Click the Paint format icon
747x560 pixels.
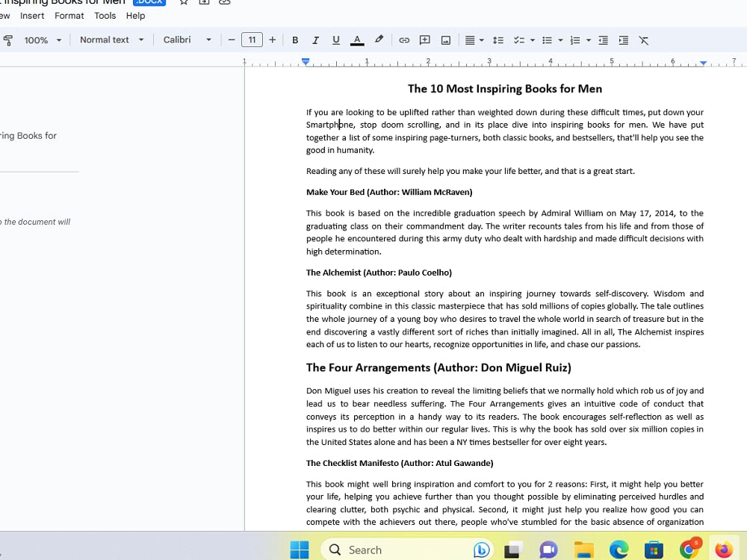(x=7, y=40)
